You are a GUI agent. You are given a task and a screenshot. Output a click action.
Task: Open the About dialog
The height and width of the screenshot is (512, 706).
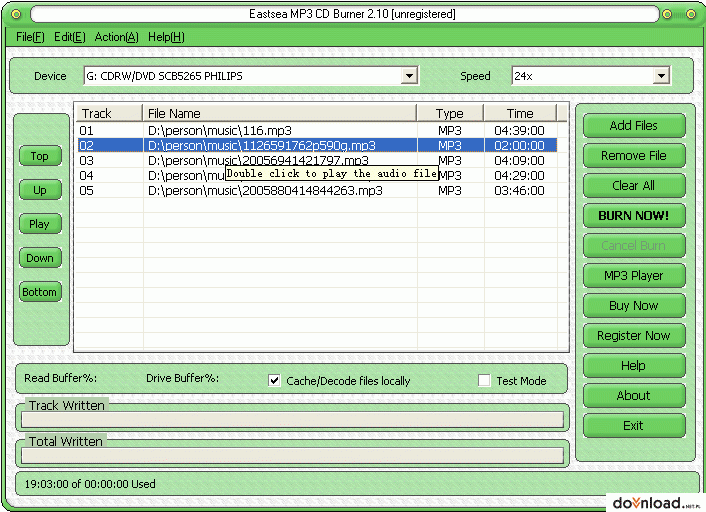click(x=634, y=396)
